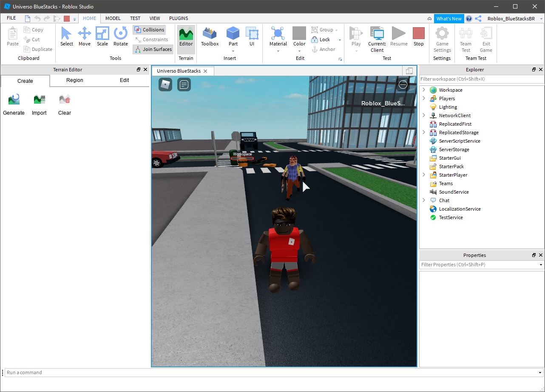This screenshot has width=545, height=392.
Task: Open the Part dropdown arrow
Action: pyautogui.click(x=233, y=51)
